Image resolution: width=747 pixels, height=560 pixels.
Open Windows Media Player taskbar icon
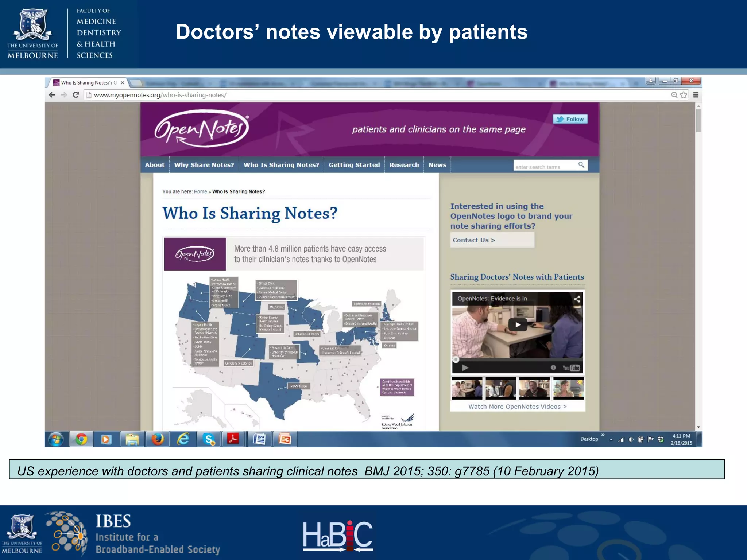click(x=106, y=439)
